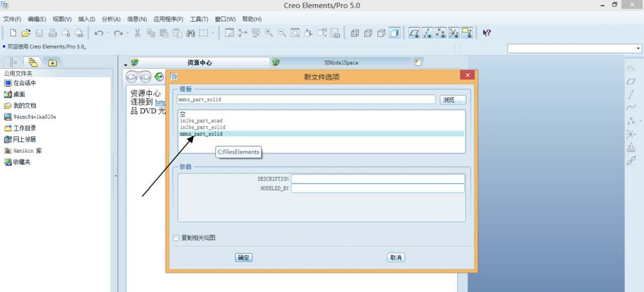Click the browser refresh globe icon
Viewport: 644px width, 292px height.
[x=158, y=77]
